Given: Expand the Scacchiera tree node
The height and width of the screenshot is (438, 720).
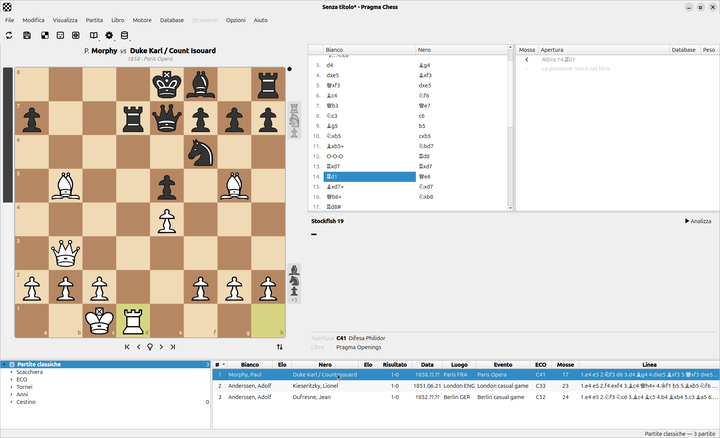Looking at the screenshot, I should click(x=11, y=372).
